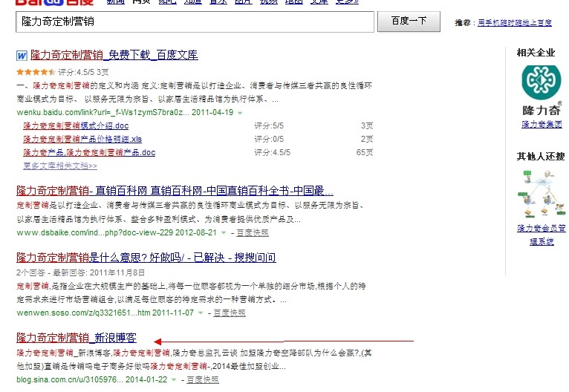
Task: Expand the arrow after dsbaike.com 2012-08-21
Action: coord(224,233)
